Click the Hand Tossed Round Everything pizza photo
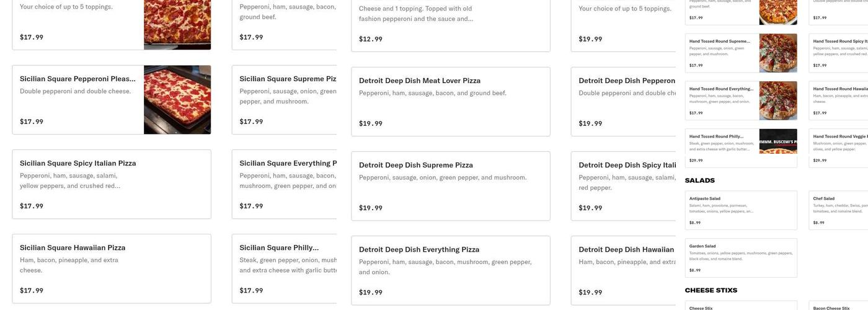 778,100
